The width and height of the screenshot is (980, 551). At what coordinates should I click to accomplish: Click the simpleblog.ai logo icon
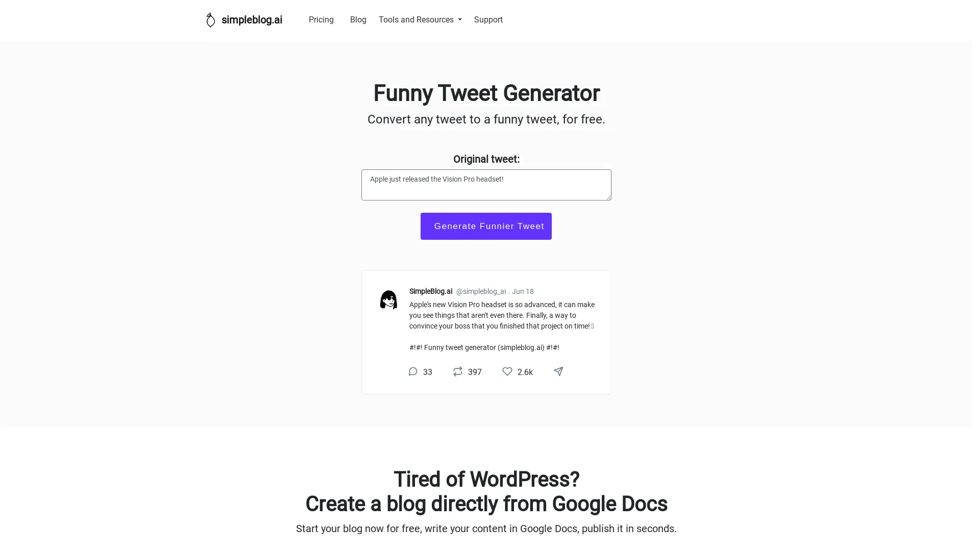tap(210, 19)
